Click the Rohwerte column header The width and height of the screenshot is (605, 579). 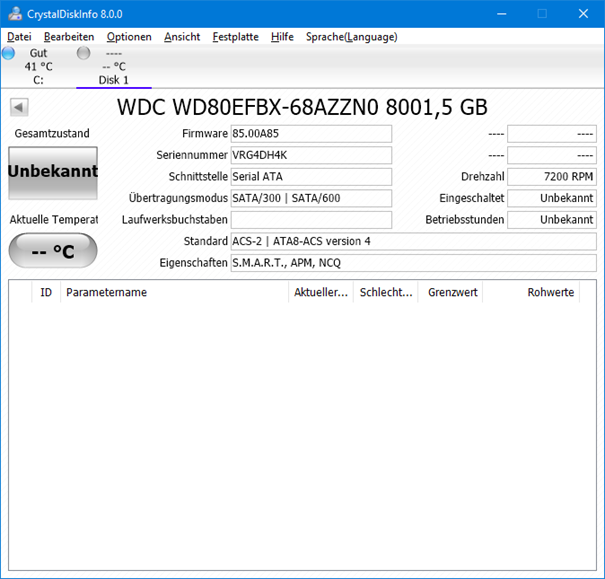pyautogui.click(x=531, y=292)
